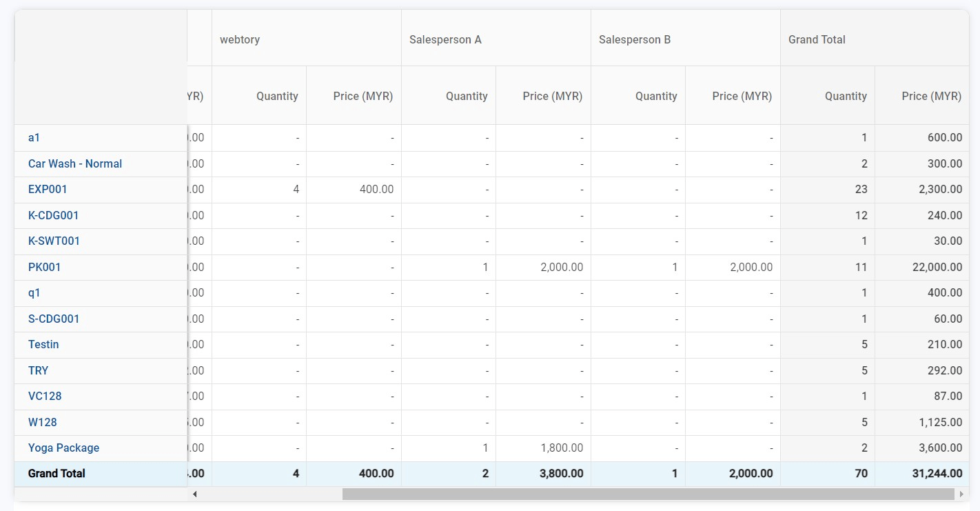Screen dimensions: 980x511
Task: Click the horizontal scrollbar thumb
Action: click(649, 494)
